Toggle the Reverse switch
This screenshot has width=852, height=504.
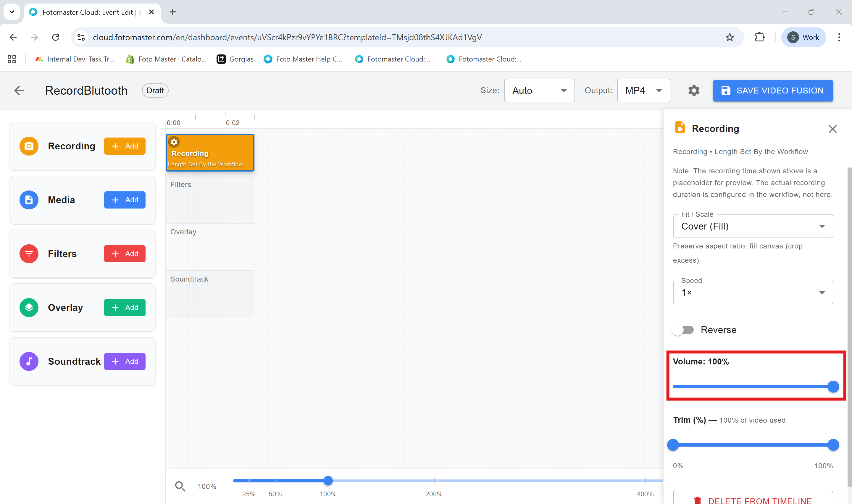(683, 330)
